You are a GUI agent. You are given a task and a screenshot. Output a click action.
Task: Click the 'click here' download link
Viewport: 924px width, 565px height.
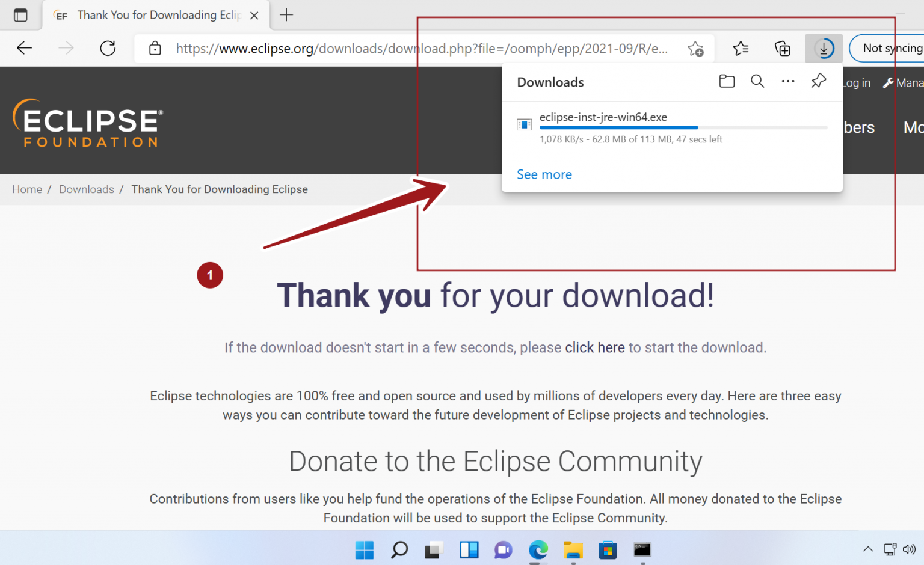tap(594, 347)
